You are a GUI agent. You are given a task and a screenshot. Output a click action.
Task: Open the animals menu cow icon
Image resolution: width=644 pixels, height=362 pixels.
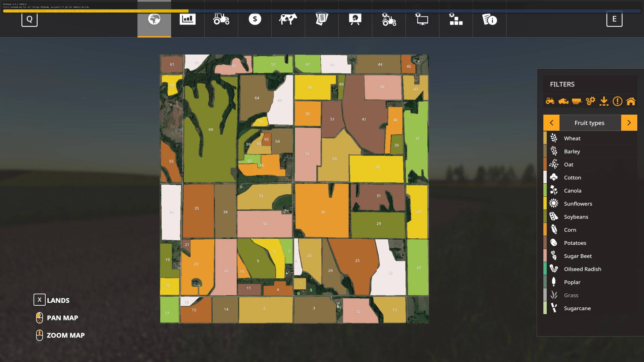click(x=288, y=19)
